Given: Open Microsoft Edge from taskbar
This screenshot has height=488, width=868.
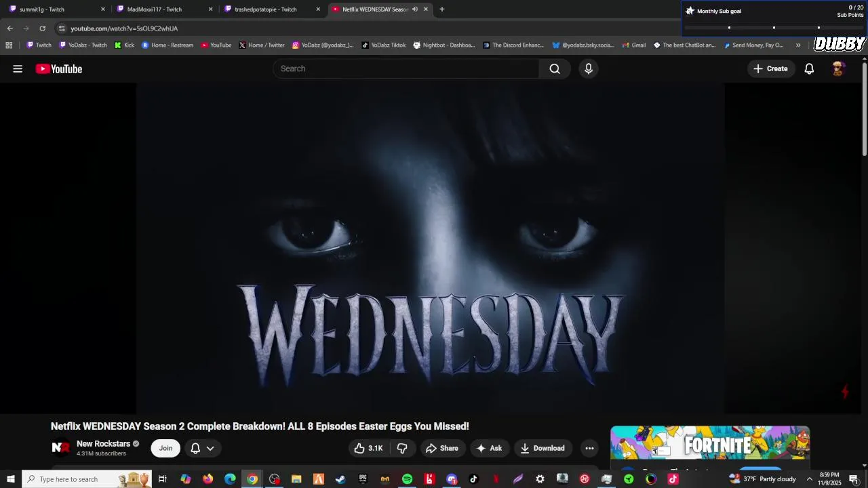Looking at the screenshot, I should point(230,479).
